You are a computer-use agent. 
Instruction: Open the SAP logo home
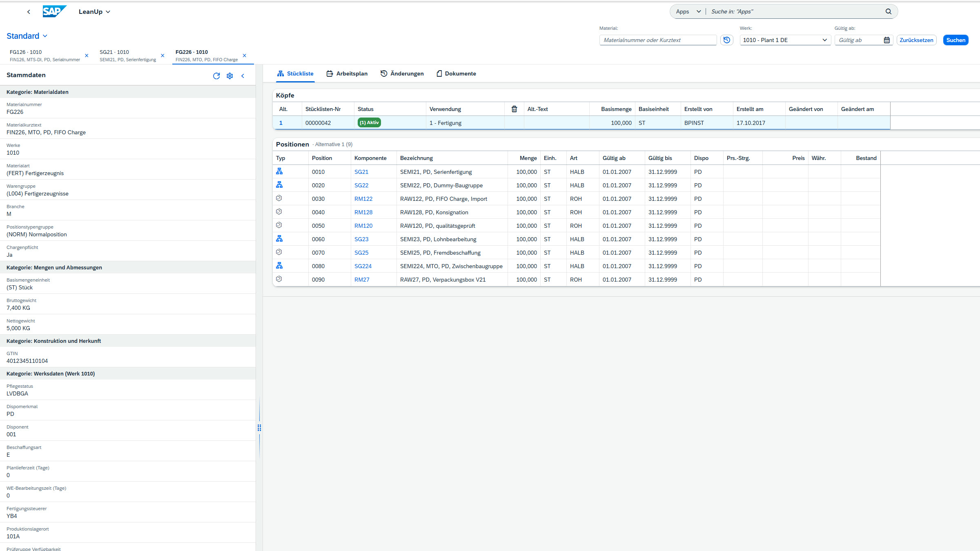pos(54,11)
